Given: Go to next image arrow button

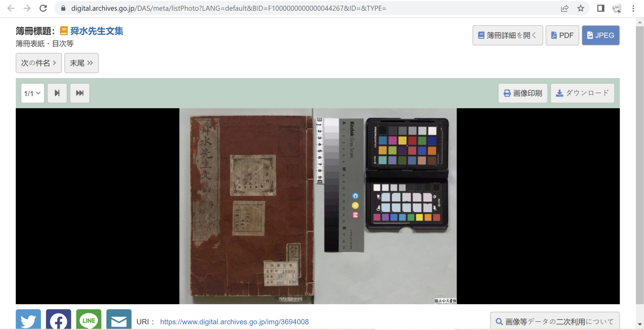Looking at the screenshot, I should [x=57, y=93].
